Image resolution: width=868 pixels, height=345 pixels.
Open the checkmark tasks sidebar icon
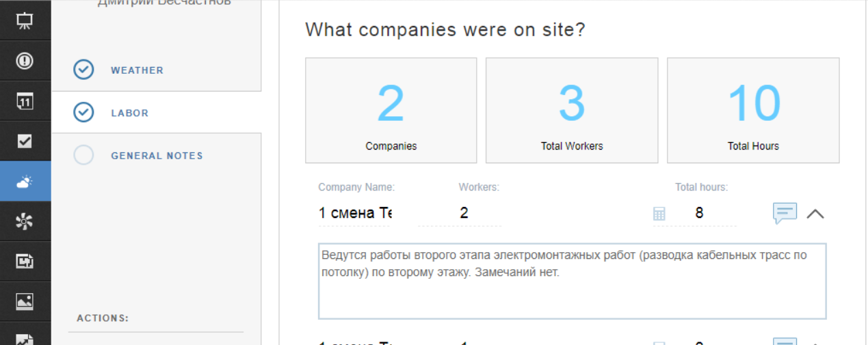[x=25, y=141]
